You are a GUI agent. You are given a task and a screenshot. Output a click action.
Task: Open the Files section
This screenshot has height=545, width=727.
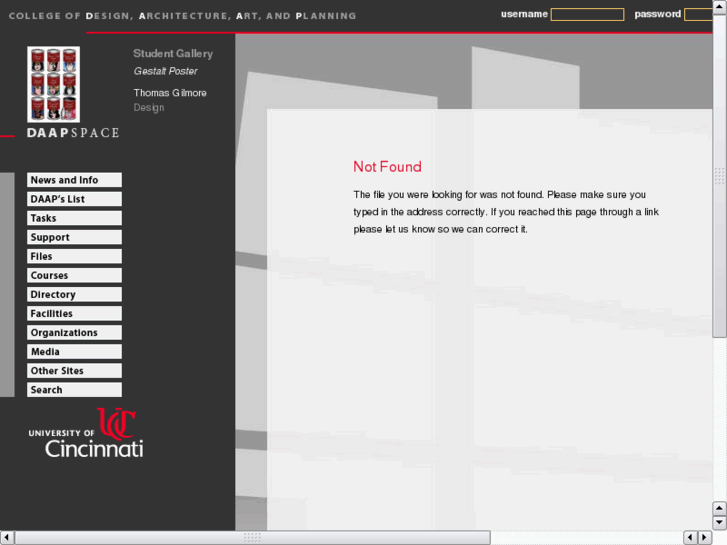[x=74, y=256]
